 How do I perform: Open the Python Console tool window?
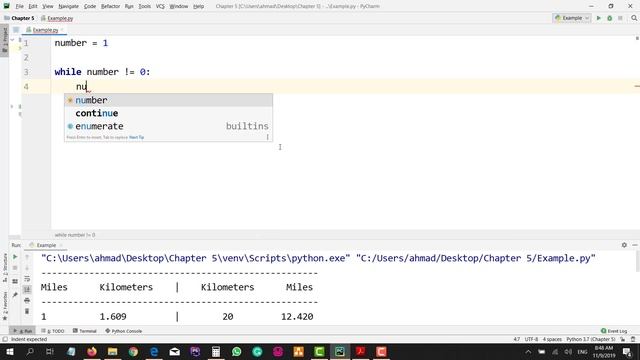(123, 331)
